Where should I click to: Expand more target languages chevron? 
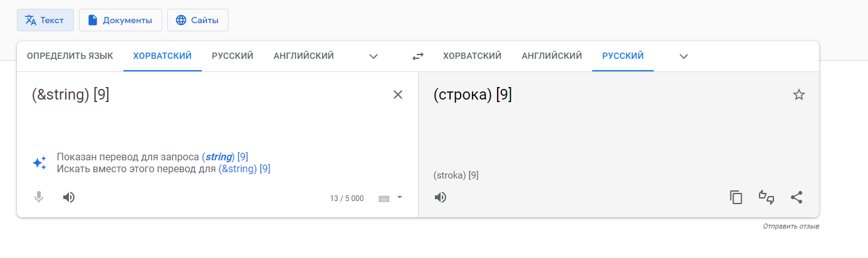point(684,56)
